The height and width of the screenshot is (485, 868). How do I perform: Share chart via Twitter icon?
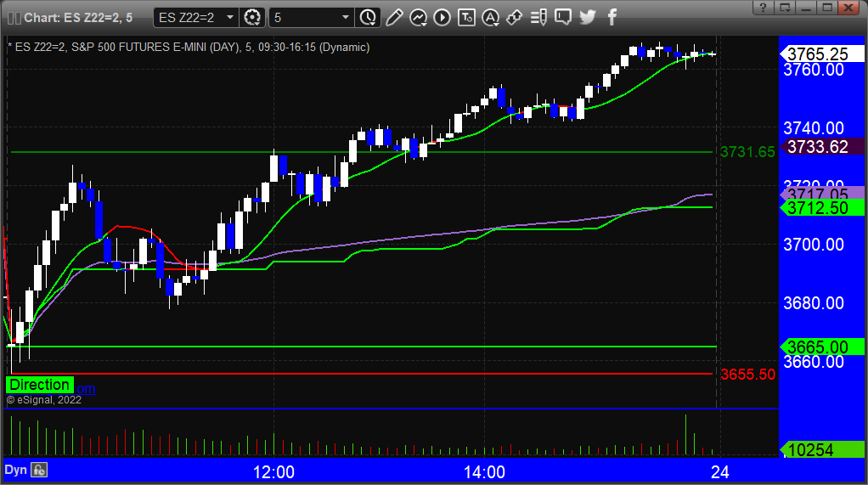click(x=588, y=18)
